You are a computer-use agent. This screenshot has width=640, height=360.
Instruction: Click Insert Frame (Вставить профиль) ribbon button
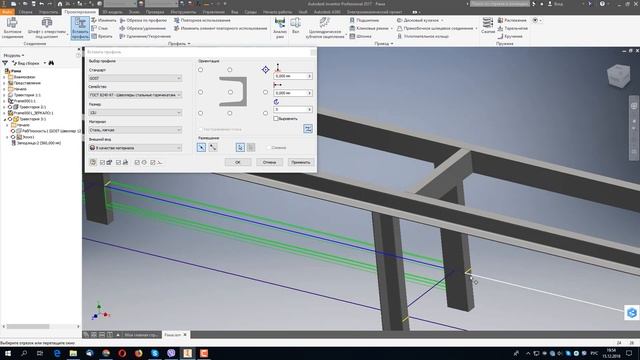tap(80, 28)
